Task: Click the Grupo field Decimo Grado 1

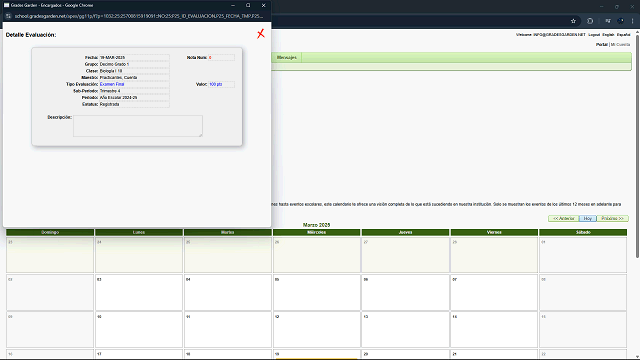Action: (x=134, y=64)
